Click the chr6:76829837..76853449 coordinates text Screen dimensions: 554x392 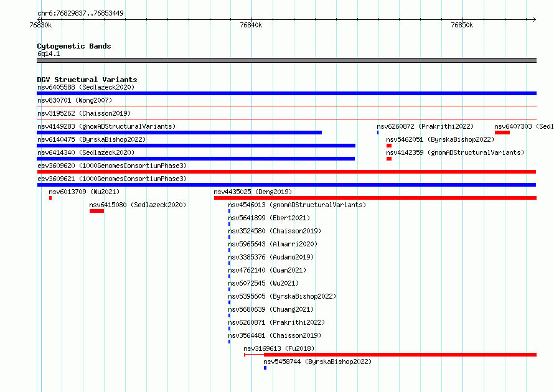[x=80, y=13]
